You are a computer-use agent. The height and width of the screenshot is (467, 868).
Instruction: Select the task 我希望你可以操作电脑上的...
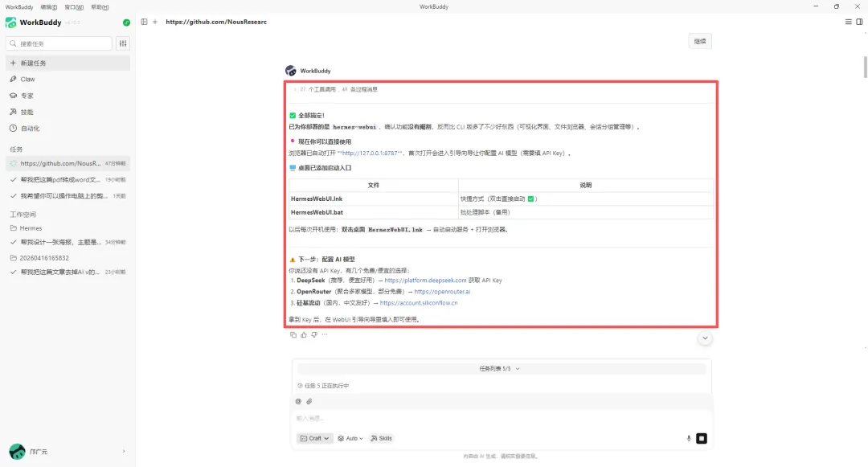(68, 196)
